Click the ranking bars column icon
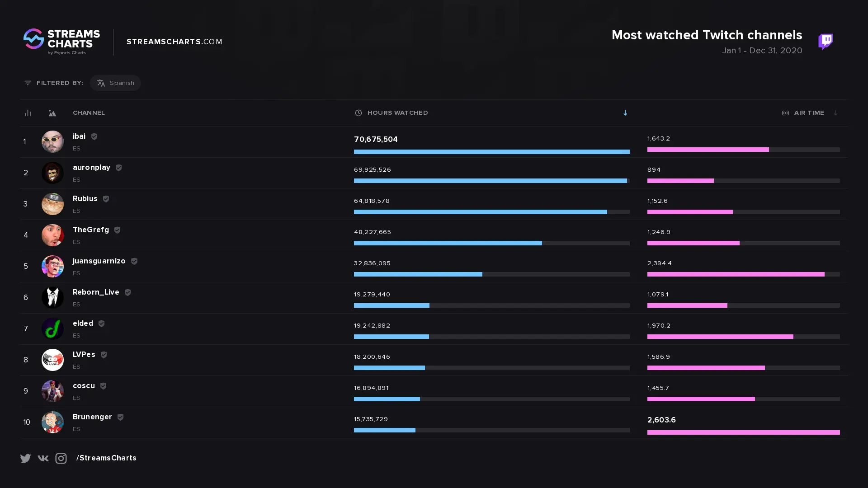Screen dimensions: 868x488 point(28,113)
